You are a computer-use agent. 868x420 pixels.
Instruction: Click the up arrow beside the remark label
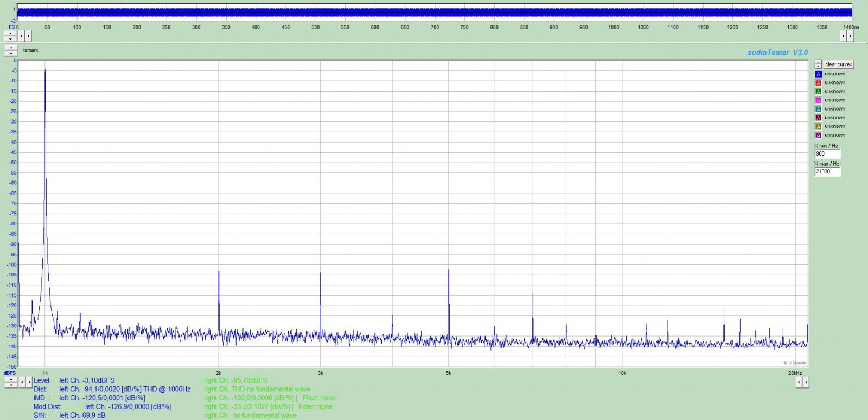(x=11, y=48)
